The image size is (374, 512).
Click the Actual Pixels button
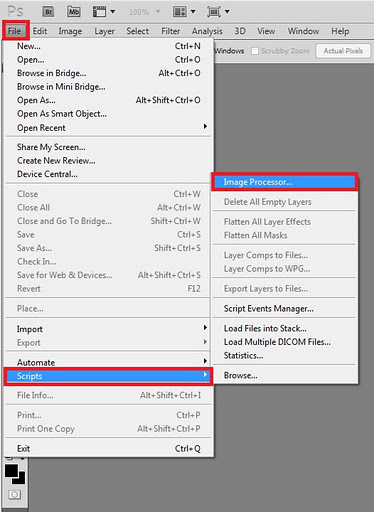coord(343,51)
